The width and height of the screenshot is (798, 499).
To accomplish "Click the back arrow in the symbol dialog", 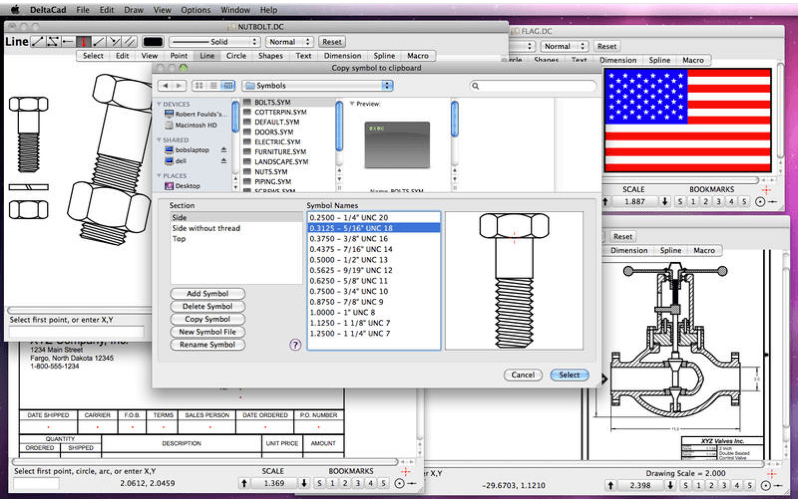I will (166, 86).
